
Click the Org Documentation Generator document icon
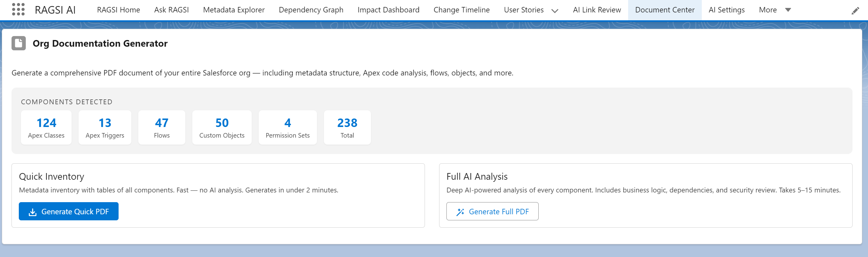(x=19, y=43)
